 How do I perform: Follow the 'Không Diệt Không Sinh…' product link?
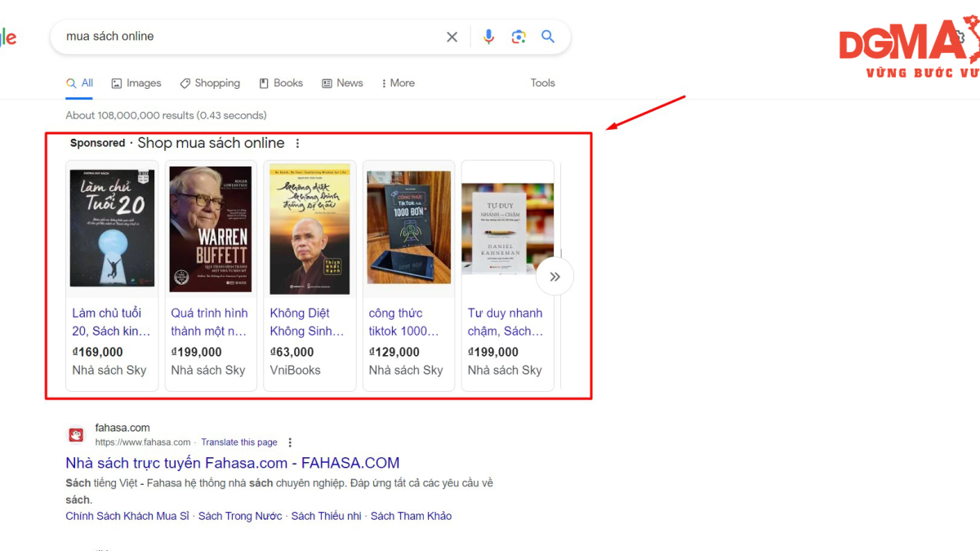(x=307, y=322)
